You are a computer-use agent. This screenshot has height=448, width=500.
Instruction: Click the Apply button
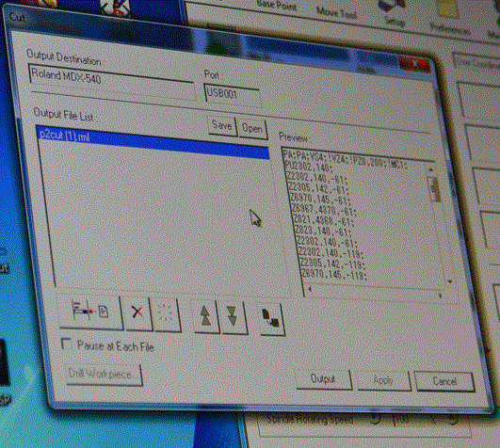point(383,380)
